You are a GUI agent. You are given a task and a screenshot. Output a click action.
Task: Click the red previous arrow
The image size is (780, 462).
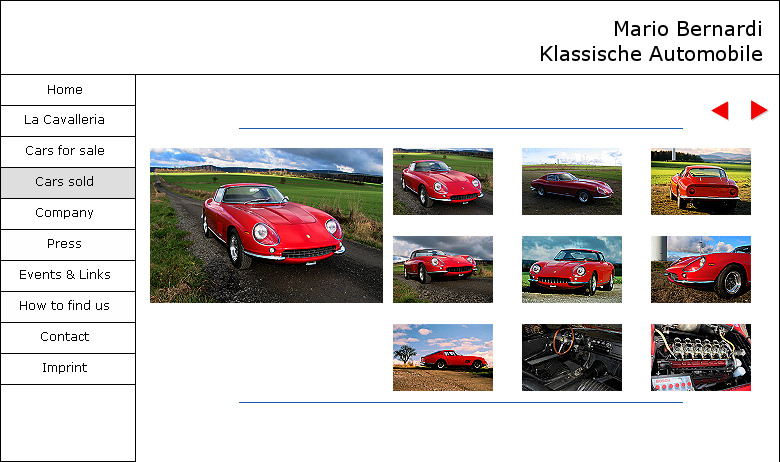click(720, 110)
